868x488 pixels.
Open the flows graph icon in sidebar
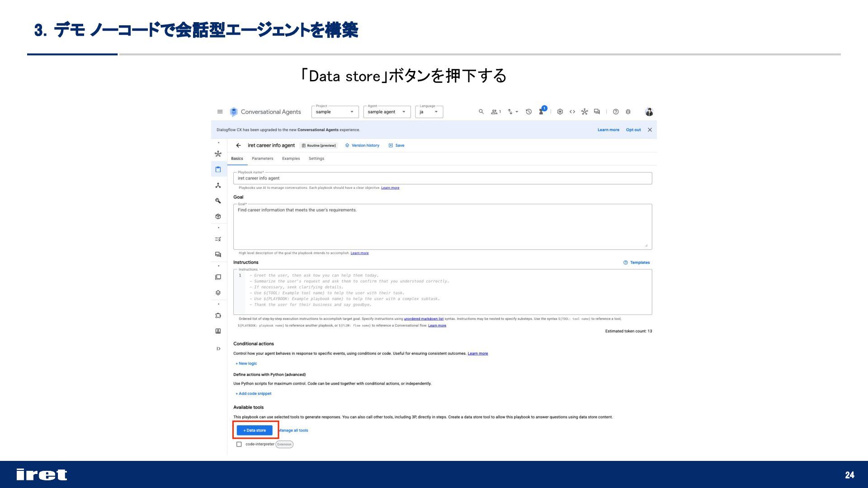tap(218, 154)
